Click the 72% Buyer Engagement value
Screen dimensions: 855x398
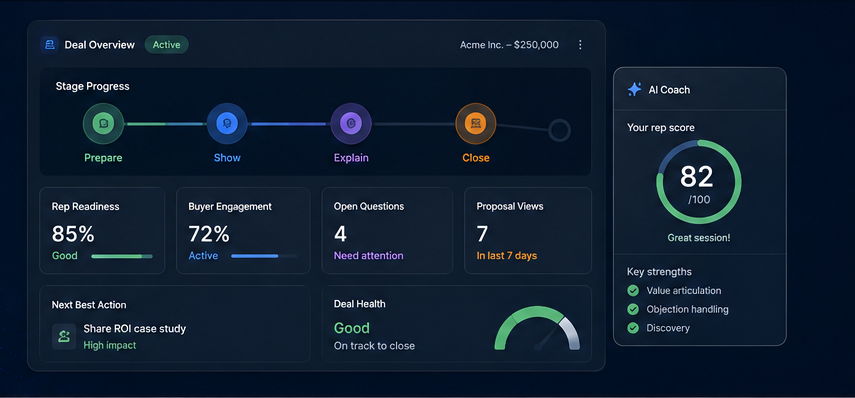coord(209,234)
